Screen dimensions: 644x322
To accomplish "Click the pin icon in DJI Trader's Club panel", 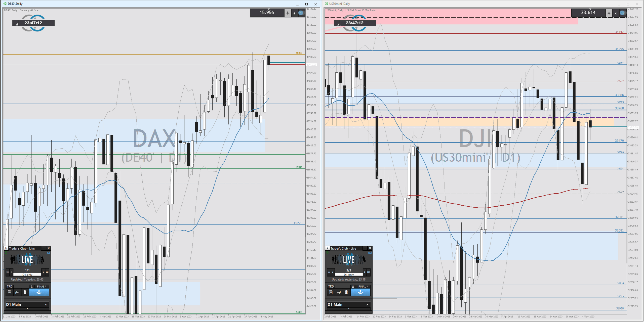I will (328, 248).
